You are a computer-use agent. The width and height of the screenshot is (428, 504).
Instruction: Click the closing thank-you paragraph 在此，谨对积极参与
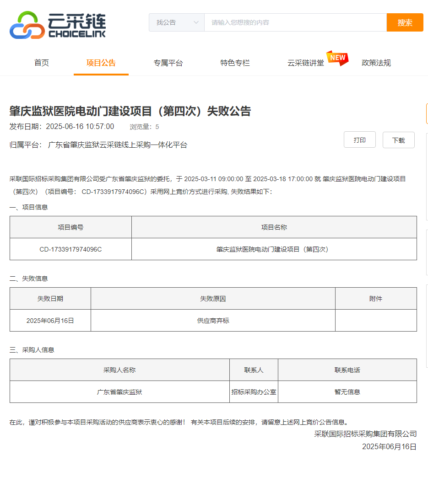[179, 422]
